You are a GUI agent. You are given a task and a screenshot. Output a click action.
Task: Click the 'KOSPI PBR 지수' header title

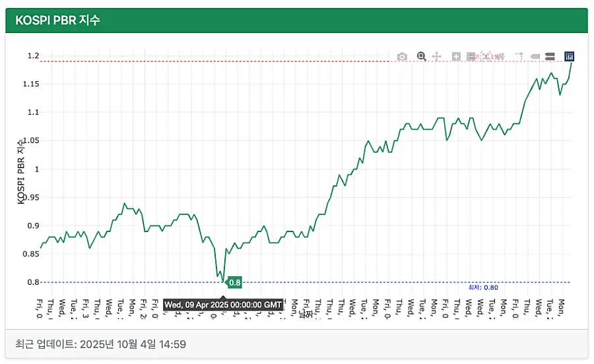(58, 20)
